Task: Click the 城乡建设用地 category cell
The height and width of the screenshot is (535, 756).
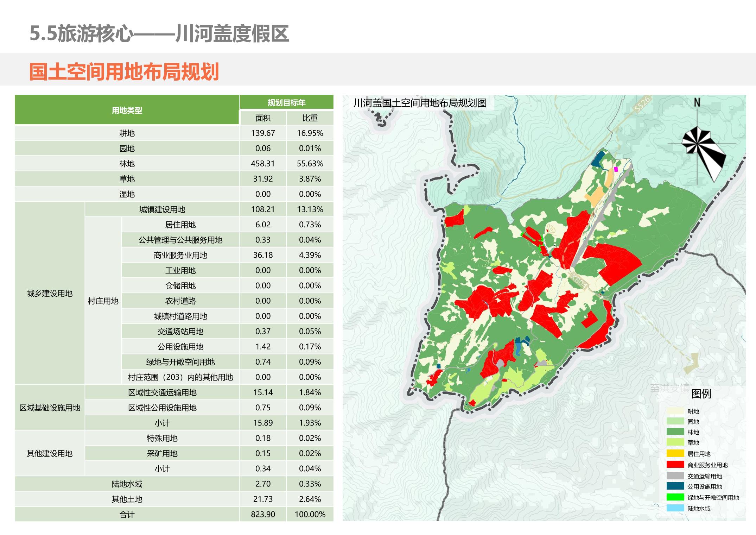Action: (50, 293)
